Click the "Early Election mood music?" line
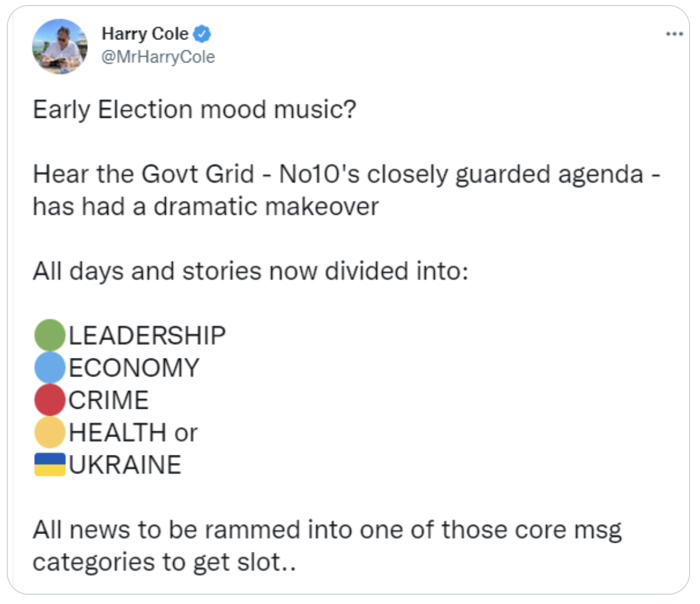 [194, 110]
